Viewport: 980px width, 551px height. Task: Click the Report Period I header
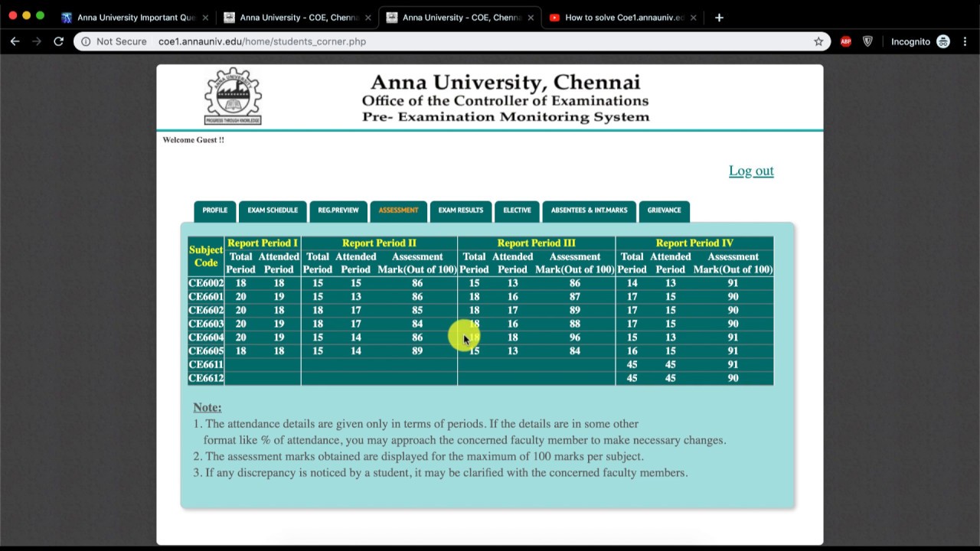(263, 243)
